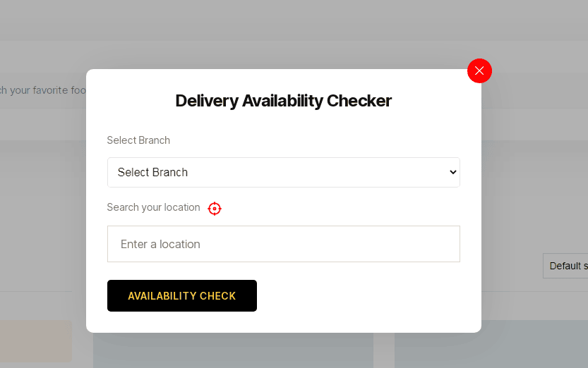
Task: Open the dimmed Default sorting dropdown
Action: pyautogui.click(x=565, y=266)
